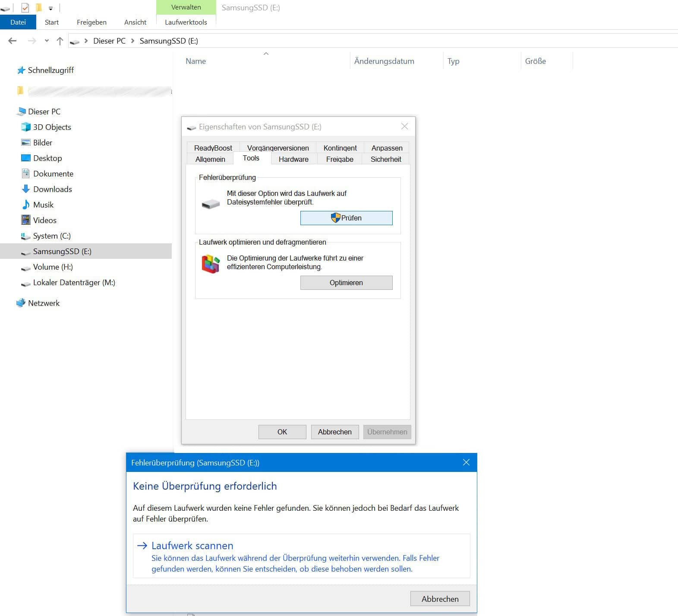
Task: Open the Hardware tab
Action: (293, 159)
